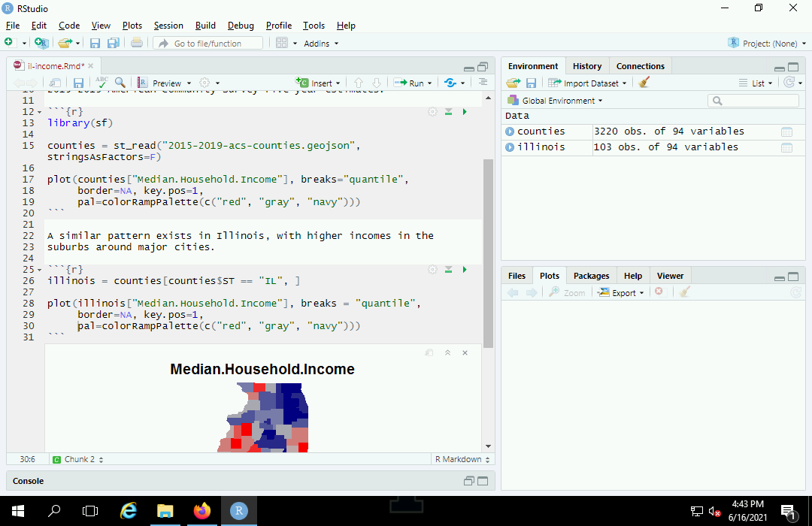
Task: Open the counties data viewer grid icon
Action: [x=786, y=131]
